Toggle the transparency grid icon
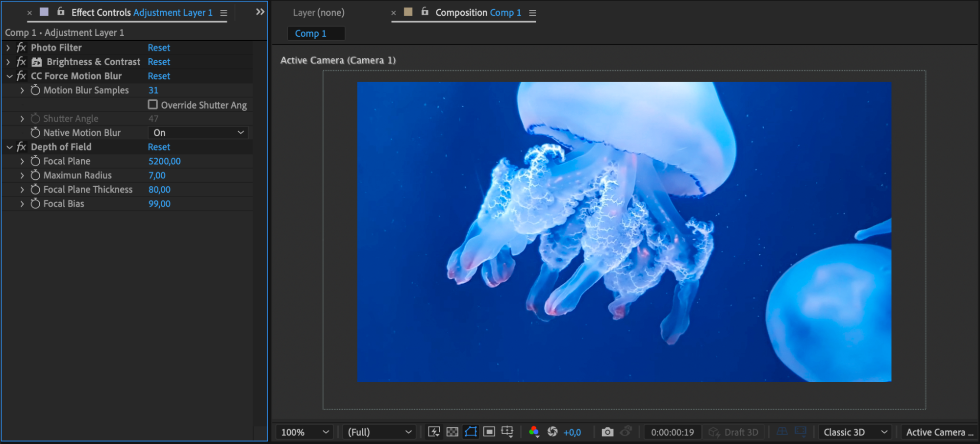980x444 pixels. [x=452, y=432]
